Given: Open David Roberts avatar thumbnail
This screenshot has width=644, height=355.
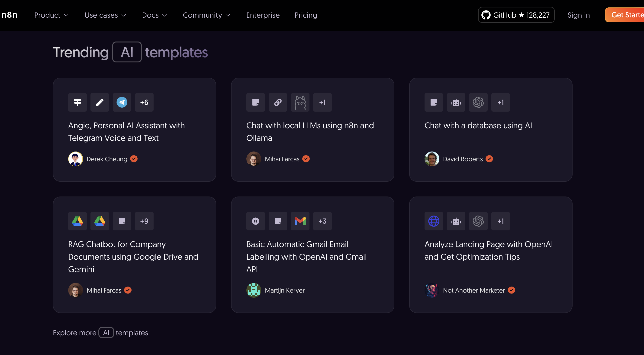Looking at the screenshot, I should coord(432,159).
